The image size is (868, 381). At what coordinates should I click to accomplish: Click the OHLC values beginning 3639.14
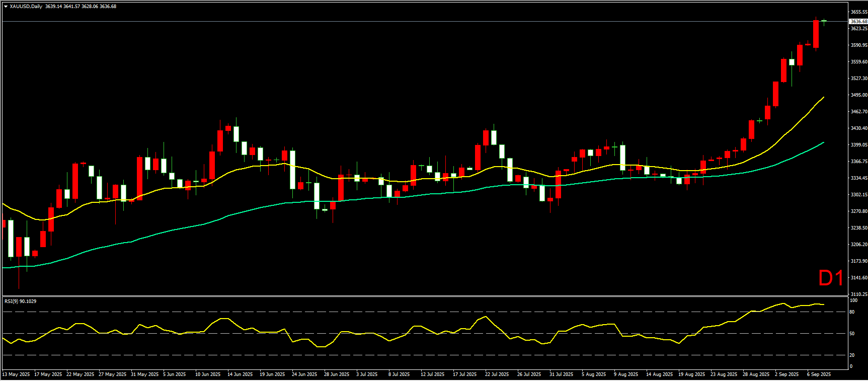(81, 7)
